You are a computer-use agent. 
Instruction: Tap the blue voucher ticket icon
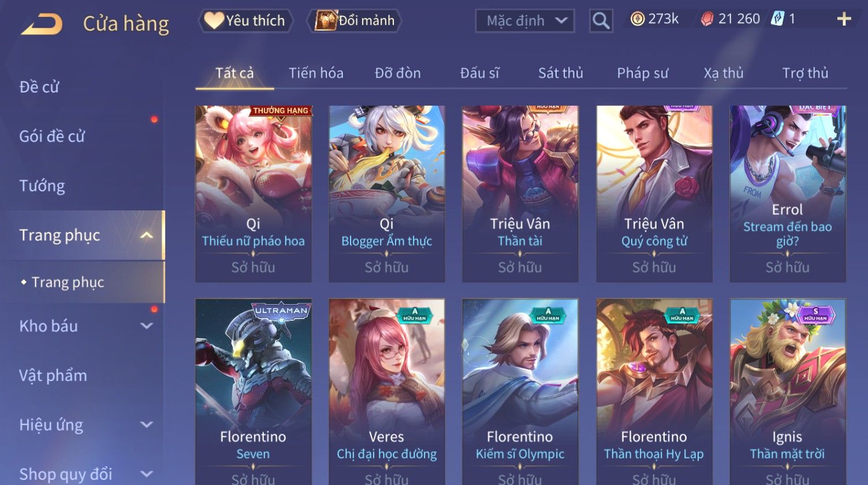[x=777, y=19]
